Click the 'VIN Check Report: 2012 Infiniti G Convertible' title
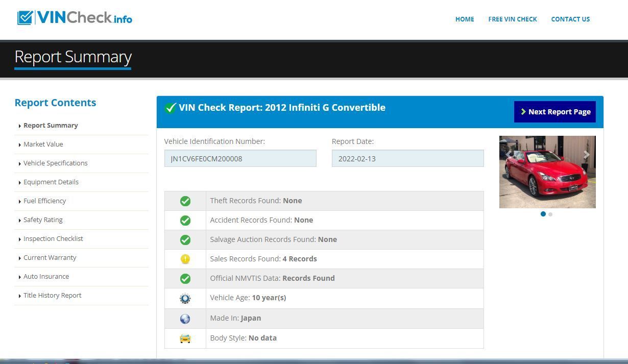628x364 pixels. click(x=282, y=108)
